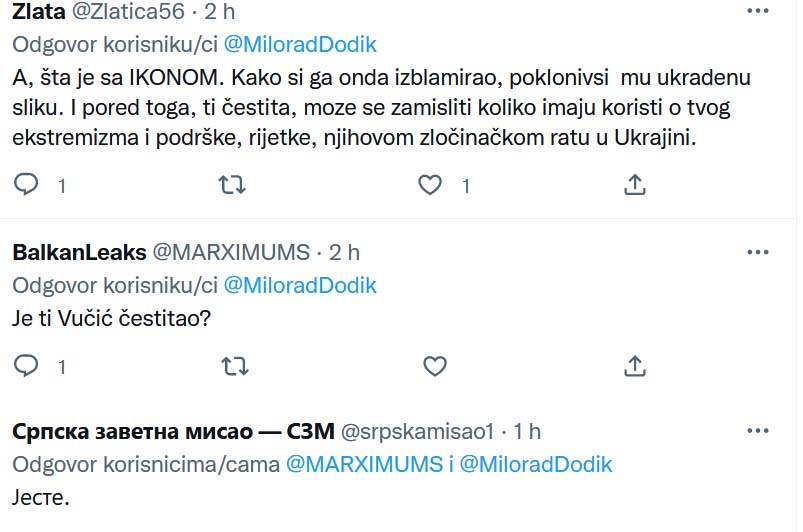Viewport: 803px width, 532px height.
Task: Like the BalkanLeaks tweet
Action: coord(435,366)
